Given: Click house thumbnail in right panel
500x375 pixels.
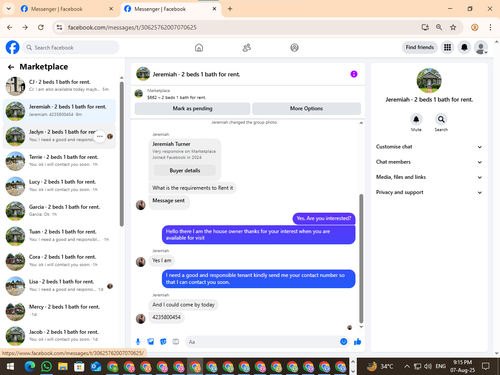Looking at the screenshot, I should (x=429, y=81).
